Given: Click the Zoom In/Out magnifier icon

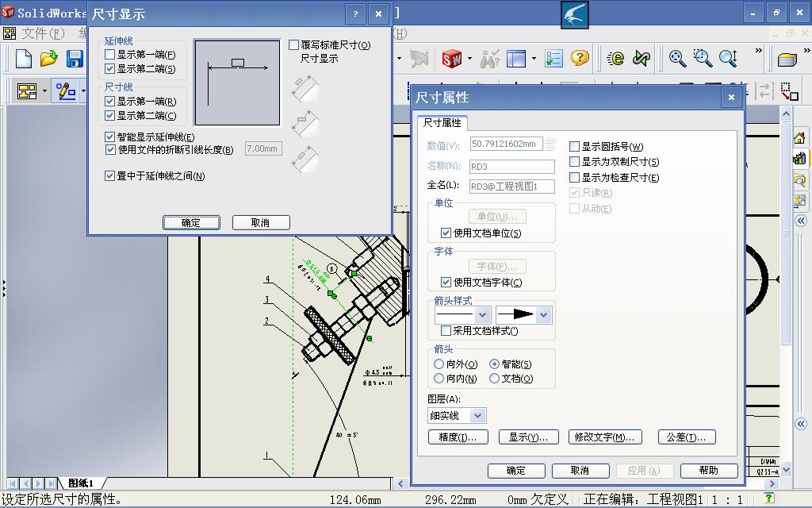Looking at the screenshot, I should 728,58.
